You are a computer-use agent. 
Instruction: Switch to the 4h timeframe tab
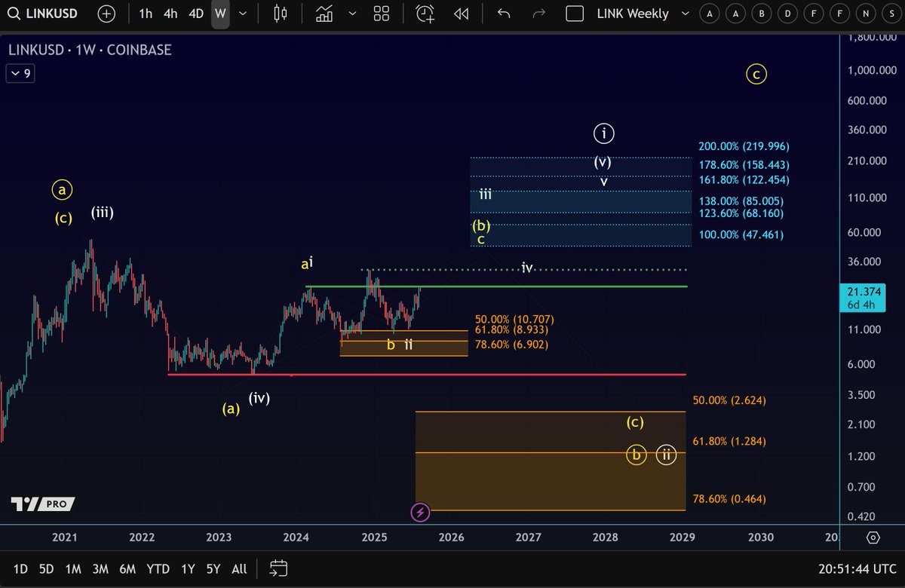point(170,14)
